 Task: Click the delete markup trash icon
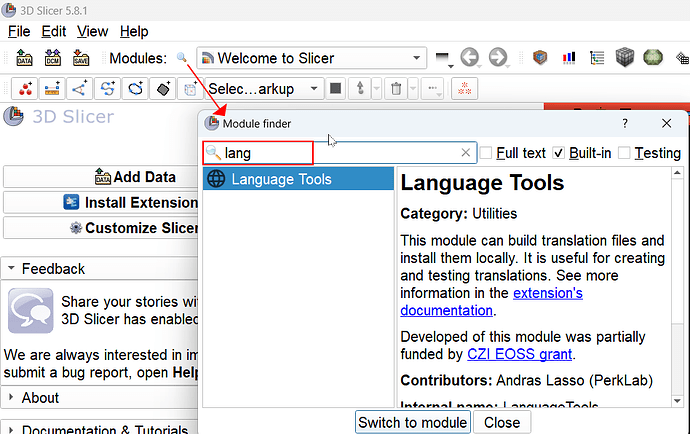(396, 89)
